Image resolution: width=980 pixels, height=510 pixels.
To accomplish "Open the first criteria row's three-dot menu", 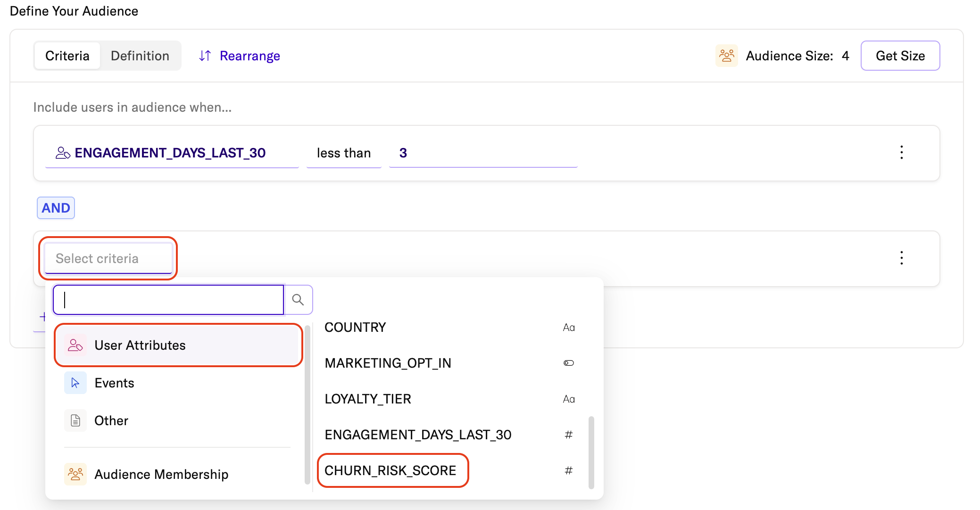I will pyautogui.click(x=901, y=152).
